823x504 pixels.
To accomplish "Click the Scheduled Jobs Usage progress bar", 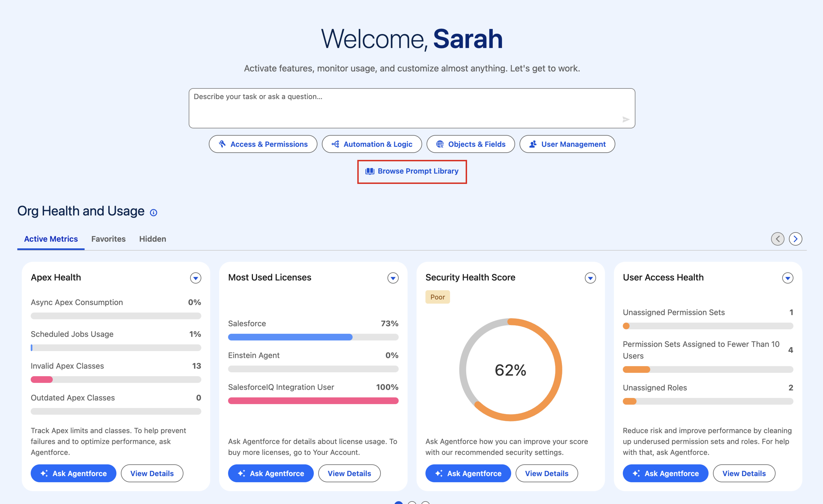I will click(x=116, y=348).
